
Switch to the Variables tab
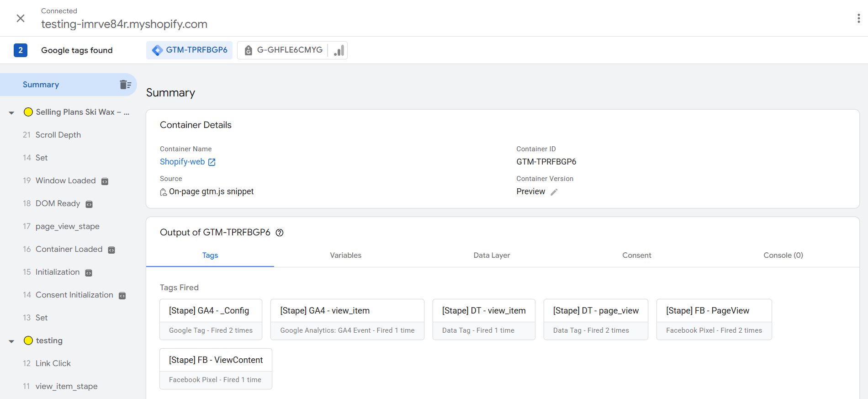(x=346, y=255)
